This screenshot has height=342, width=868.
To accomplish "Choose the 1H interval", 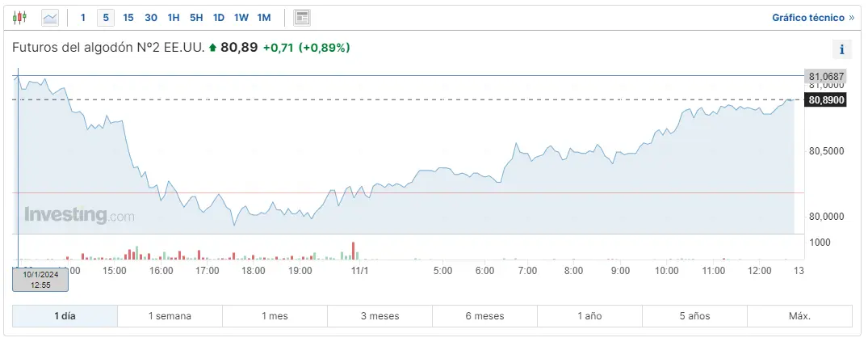I will pyautogui.click(x=174, y=17).
